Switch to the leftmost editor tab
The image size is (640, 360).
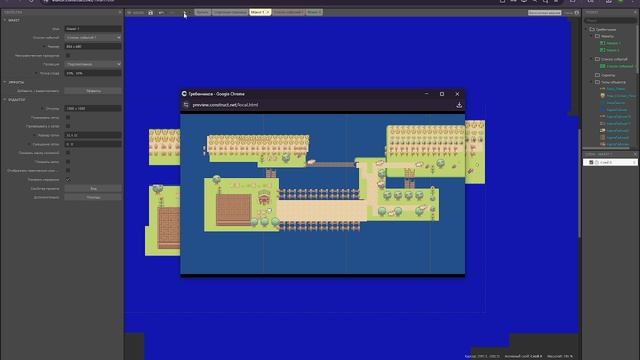coord(202,12)
